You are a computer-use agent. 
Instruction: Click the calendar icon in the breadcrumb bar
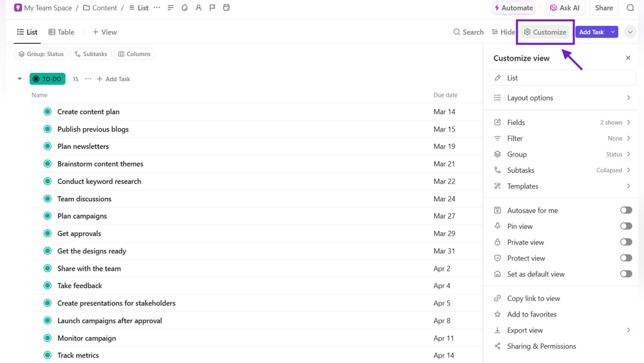click(226, 8)
